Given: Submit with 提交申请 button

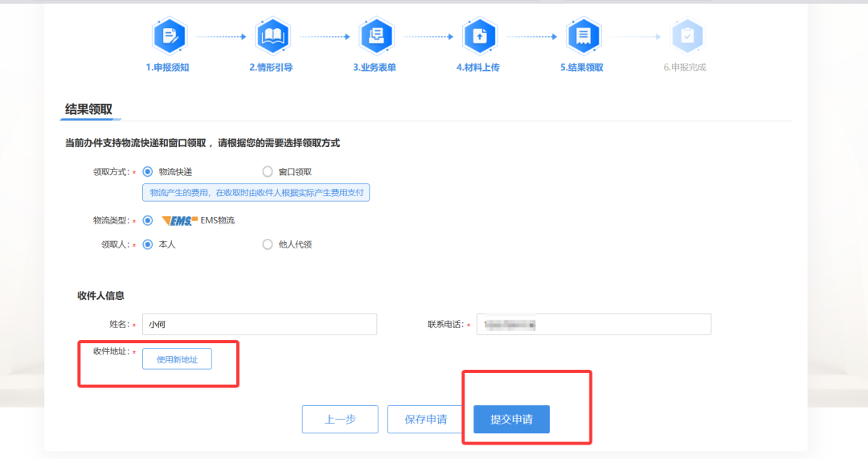Looking at the screenshot, I should coord(511,420).
